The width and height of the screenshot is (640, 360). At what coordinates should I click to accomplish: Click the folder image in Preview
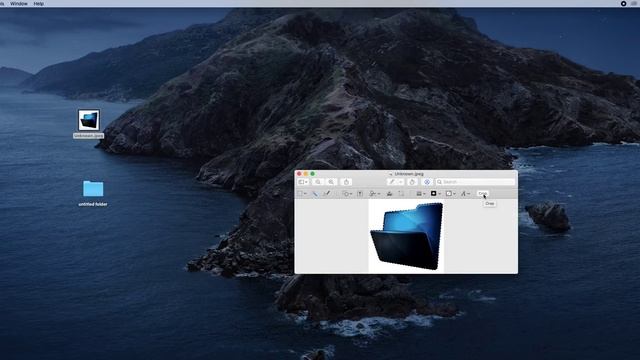point(407,236)
